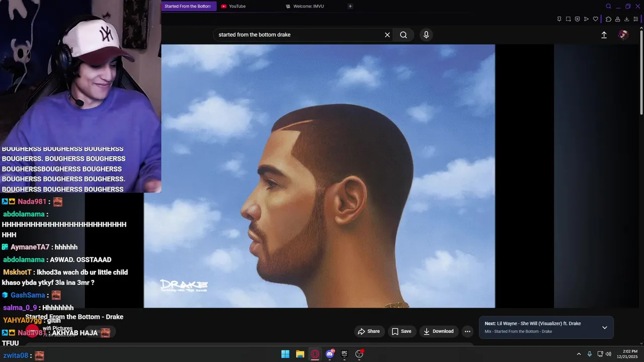Open the network tray icon

[600, 354]
